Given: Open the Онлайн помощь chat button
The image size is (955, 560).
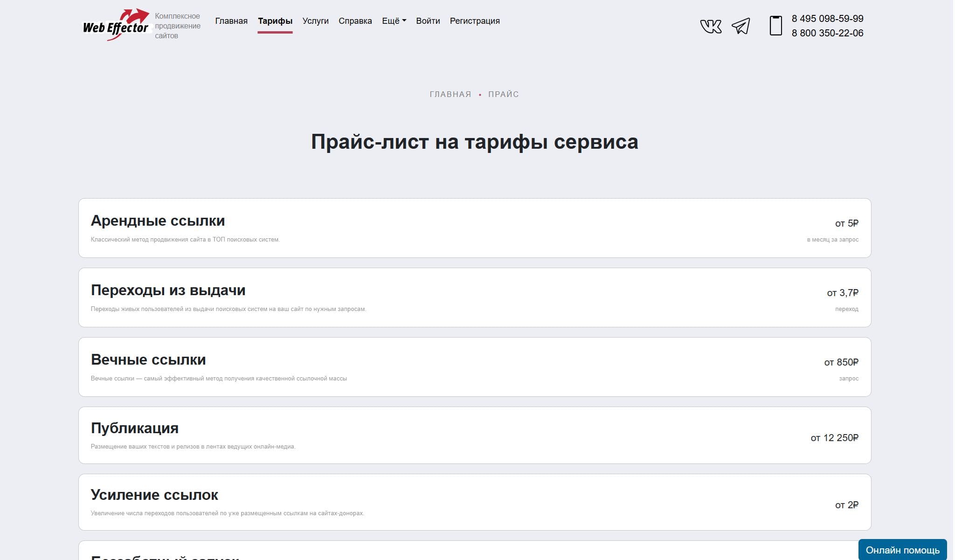Looking at the screenshot, I should point(902,550).
